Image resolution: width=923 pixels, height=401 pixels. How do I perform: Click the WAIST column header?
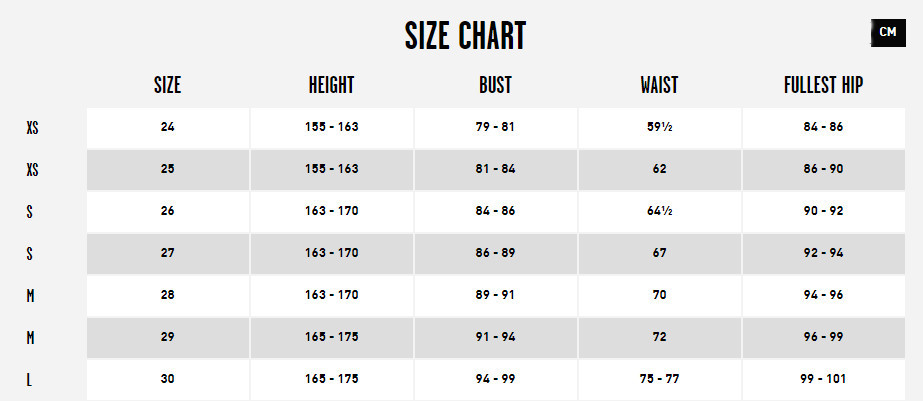659,86
